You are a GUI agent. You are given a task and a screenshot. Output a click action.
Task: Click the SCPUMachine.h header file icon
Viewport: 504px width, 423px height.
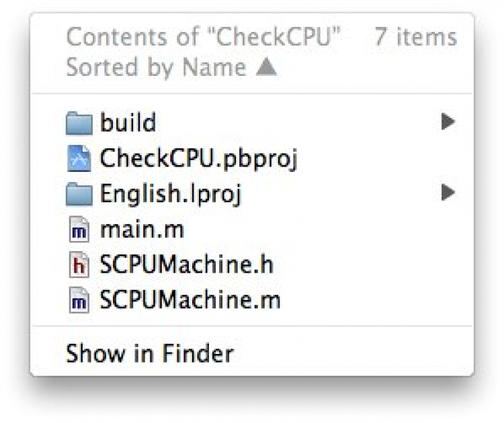coord(79,266)
